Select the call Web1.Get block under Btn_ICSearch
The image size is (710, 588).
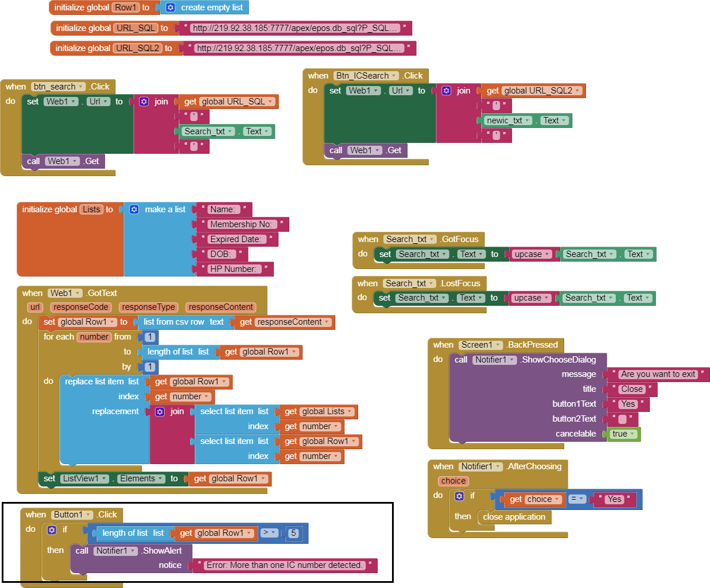(336, 150)
